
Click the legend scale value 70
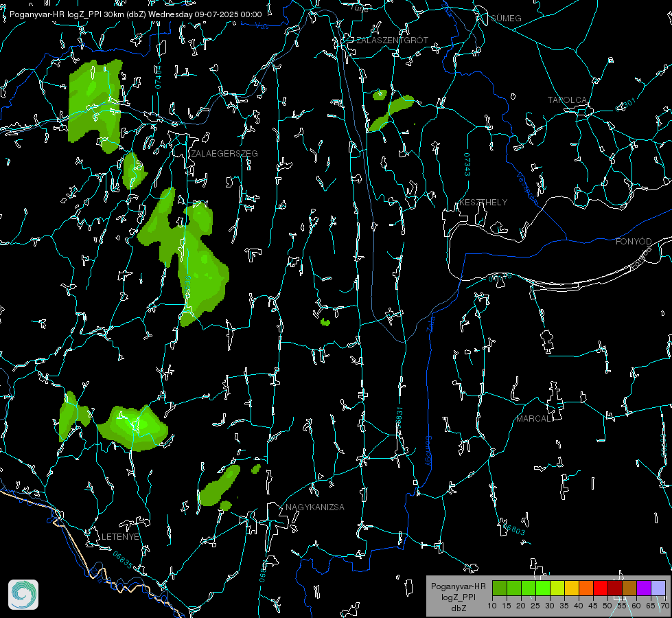point(664,606)
